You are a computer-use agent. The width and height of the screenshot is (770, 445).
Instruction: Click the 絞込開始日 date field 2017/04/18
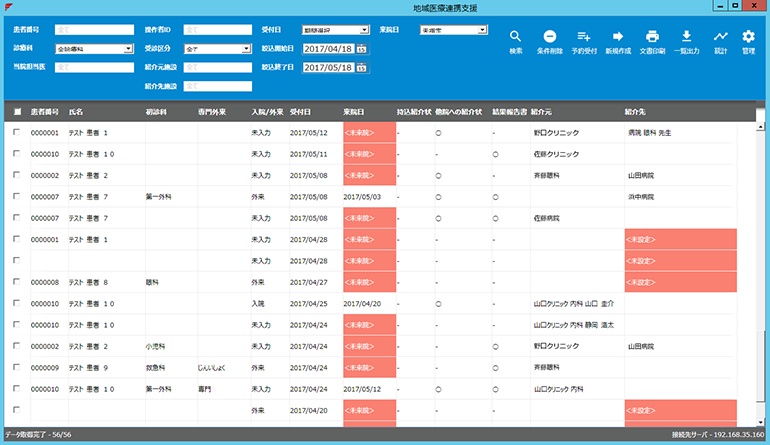329,49
